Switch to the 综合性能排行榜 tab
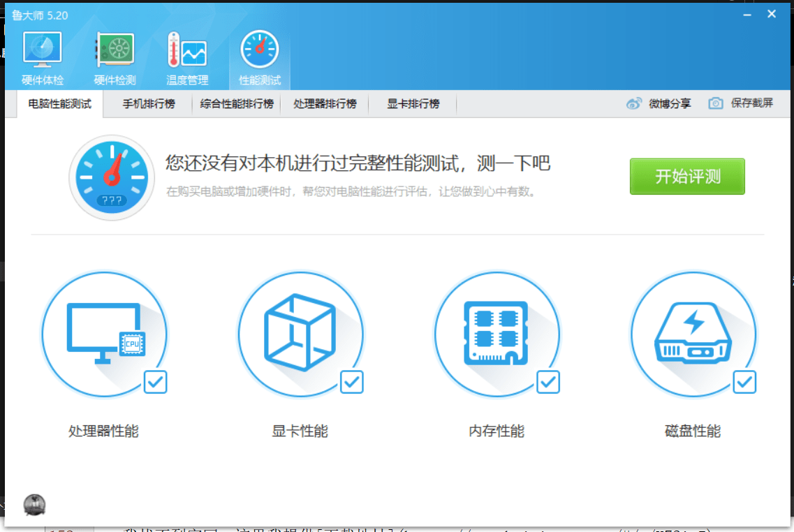This screenshot has width=794, height=532. 237,104
